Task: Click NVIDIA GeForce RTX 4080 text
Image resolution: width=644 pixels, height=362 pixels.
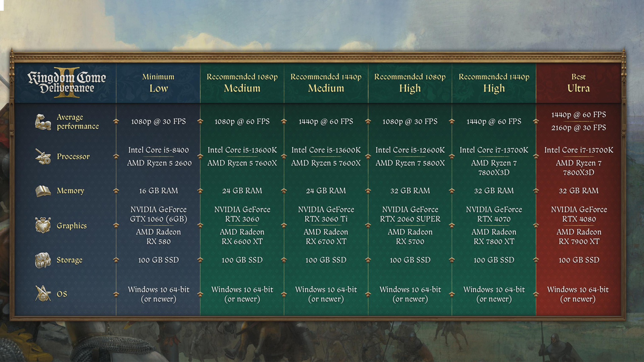Action: [x=579, y=214]
